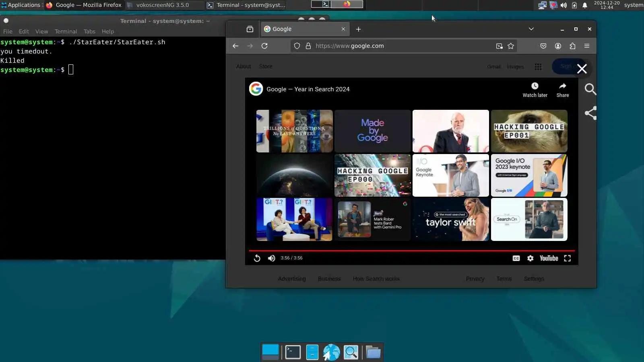
Task: Click the show desktop icon in the dock
Action: 270,352
